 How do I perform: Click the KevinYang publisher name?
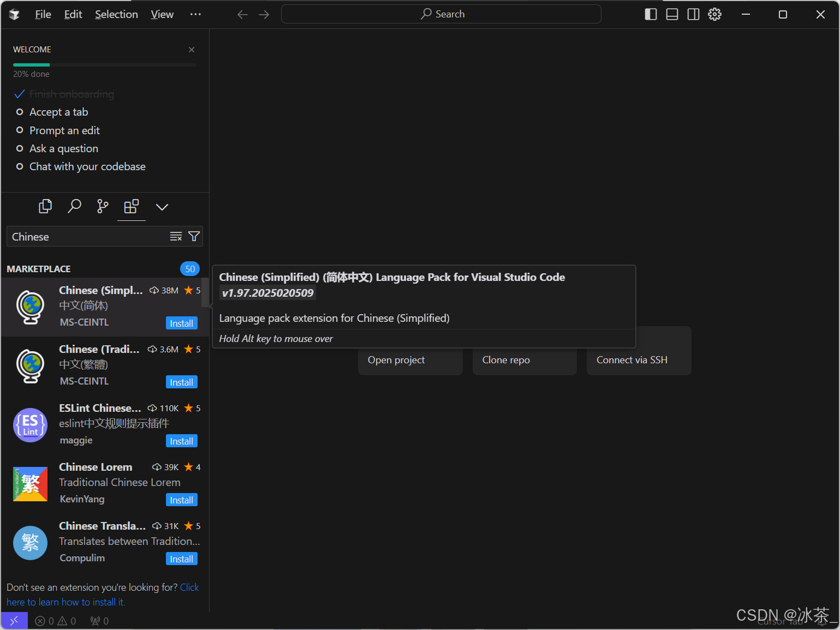pos(82,499)
